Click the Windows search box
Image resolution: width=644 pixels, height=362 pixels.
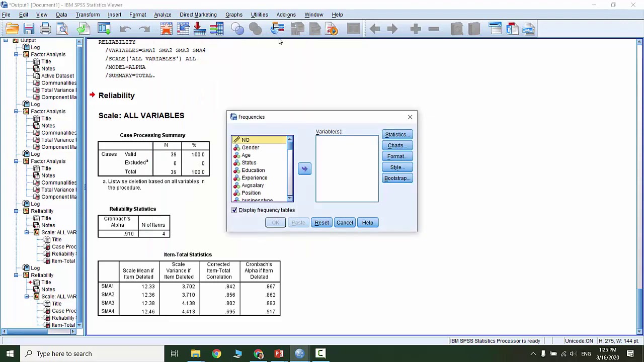coord(92,353)
